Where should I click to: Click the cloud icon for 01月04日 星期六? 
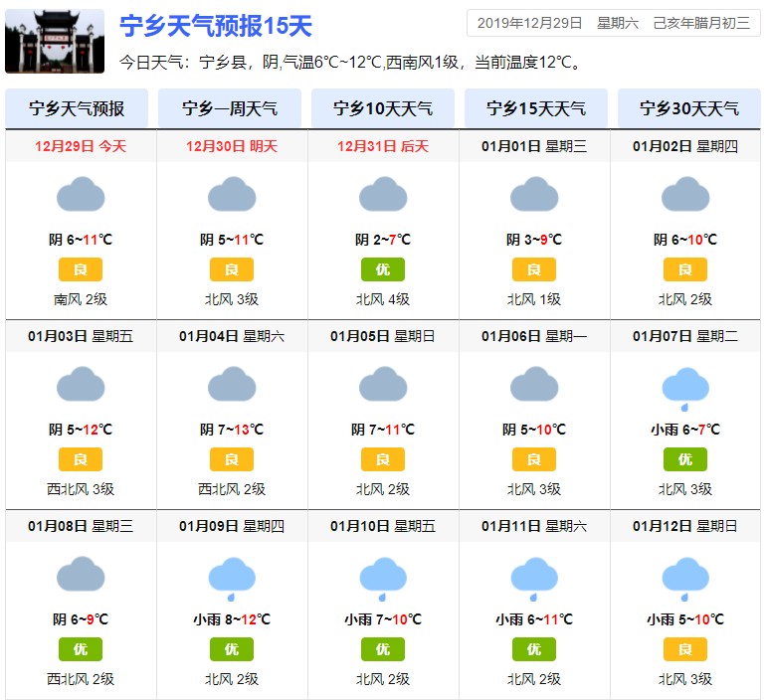tap(232, 384)
